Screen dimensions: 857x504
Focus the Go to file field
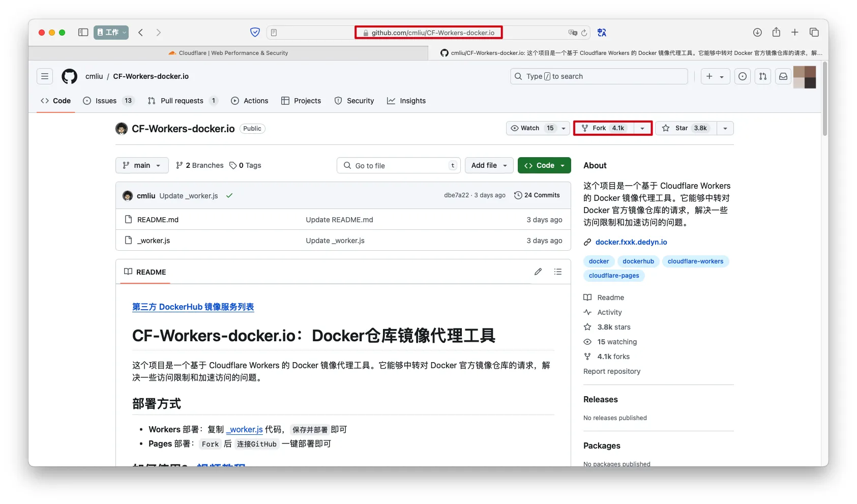pos(399,165)
